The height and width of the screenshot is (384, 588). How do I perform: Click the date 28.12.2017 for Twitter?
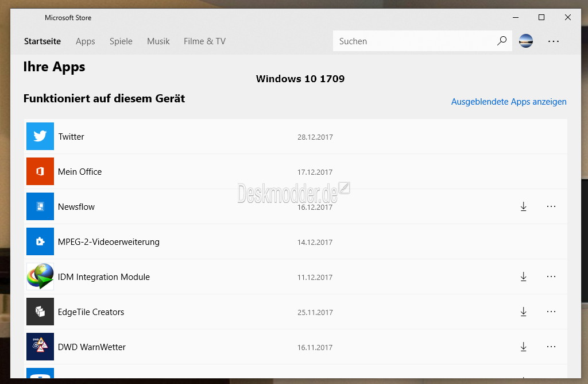click(315, 137)
